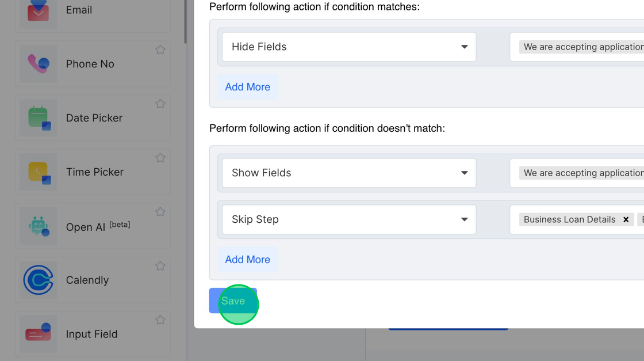Screen dimensions: 644x361
Task: Open the Hide Fields action dropdown
Action: click(348, 47)
